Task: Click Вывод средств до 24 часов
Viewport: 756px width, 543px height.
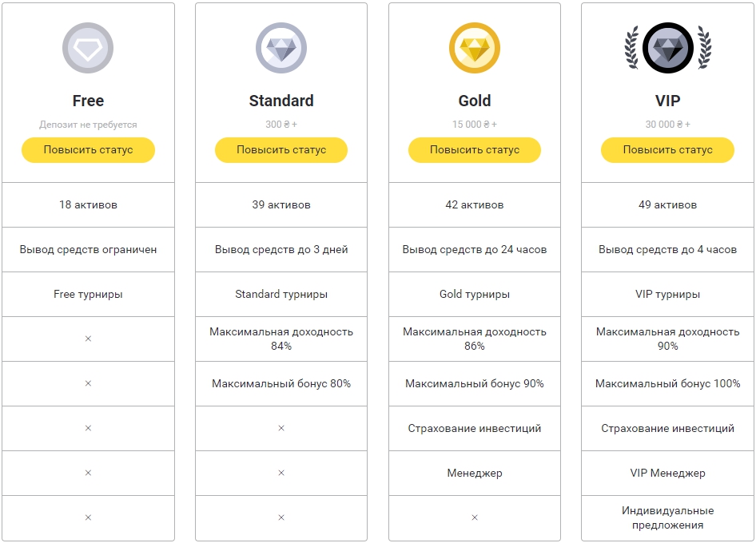Action: [475, 249]
